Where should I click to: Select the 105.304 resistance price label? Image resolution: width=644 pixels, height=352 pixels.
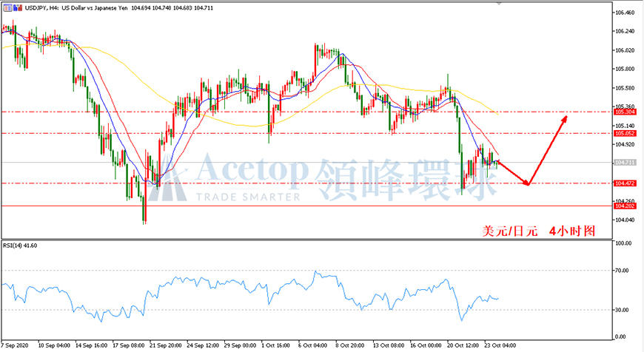625,112
